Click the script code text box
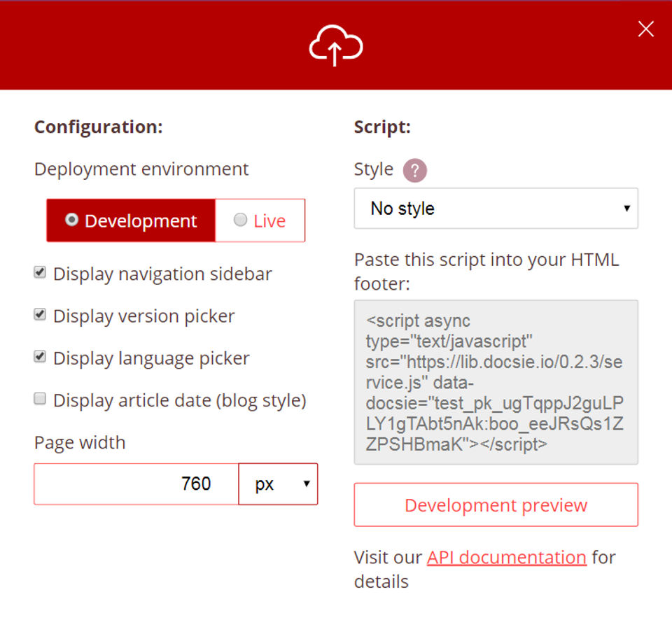Screen dimensions: 672x620 click(x=496, y=382)
